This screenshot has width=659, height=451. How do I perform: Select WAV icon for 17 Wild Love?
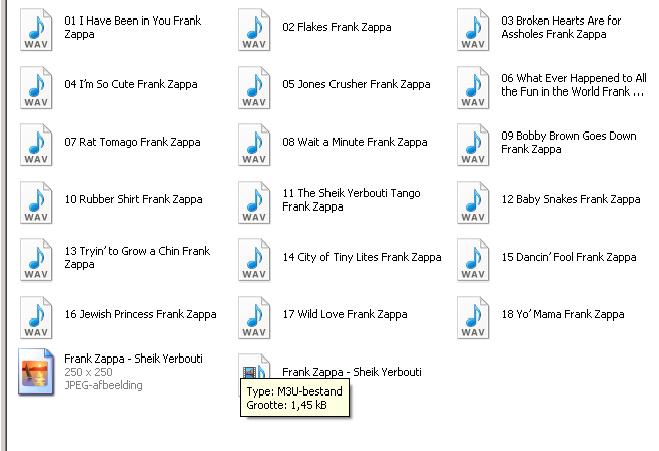254,318
